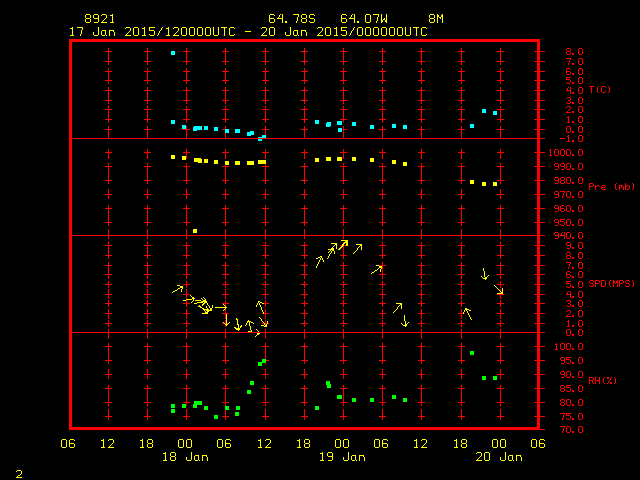Click the SPD(MPS) wind speed label

click(x=611, y=284)
